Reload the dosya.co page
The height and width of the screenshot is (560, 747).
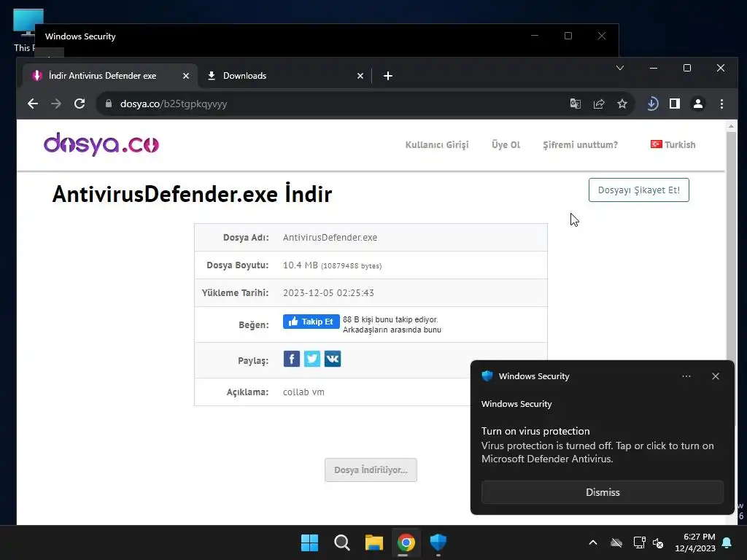[80, 104]
